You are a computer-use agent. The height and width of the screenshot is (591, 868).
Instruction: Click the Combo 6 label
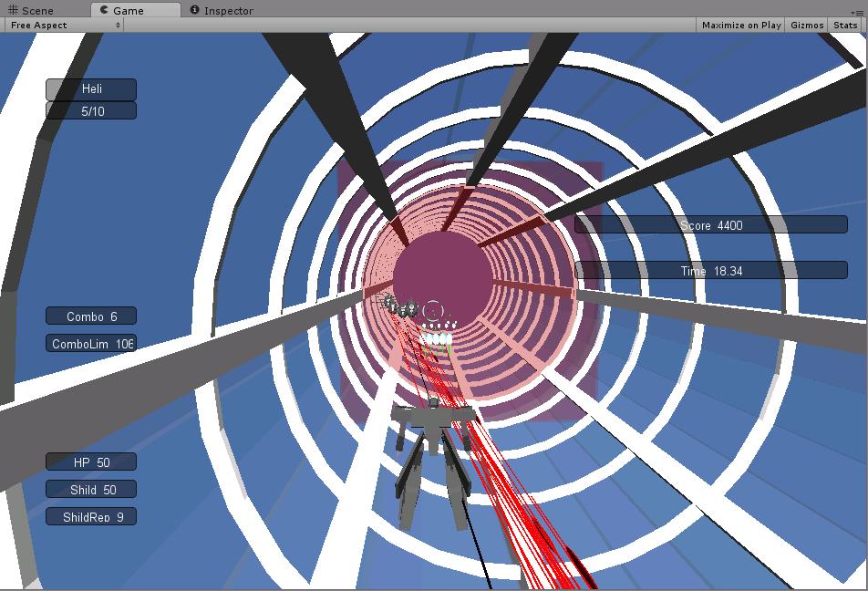click(91, 316)
